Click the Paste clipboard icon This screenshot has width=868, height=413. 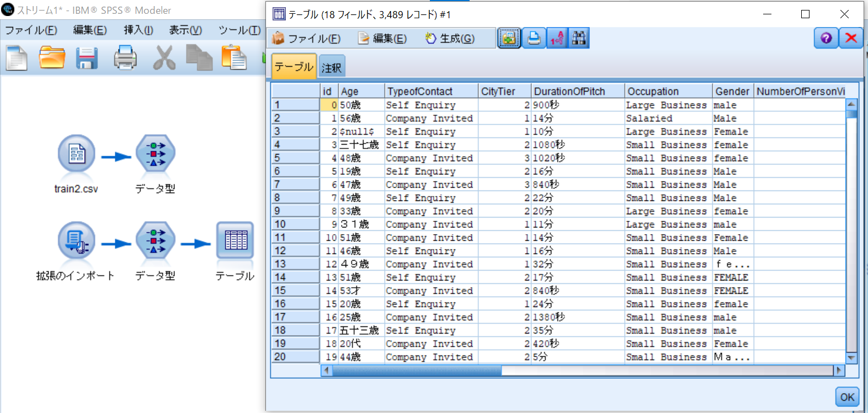point(234,58)
